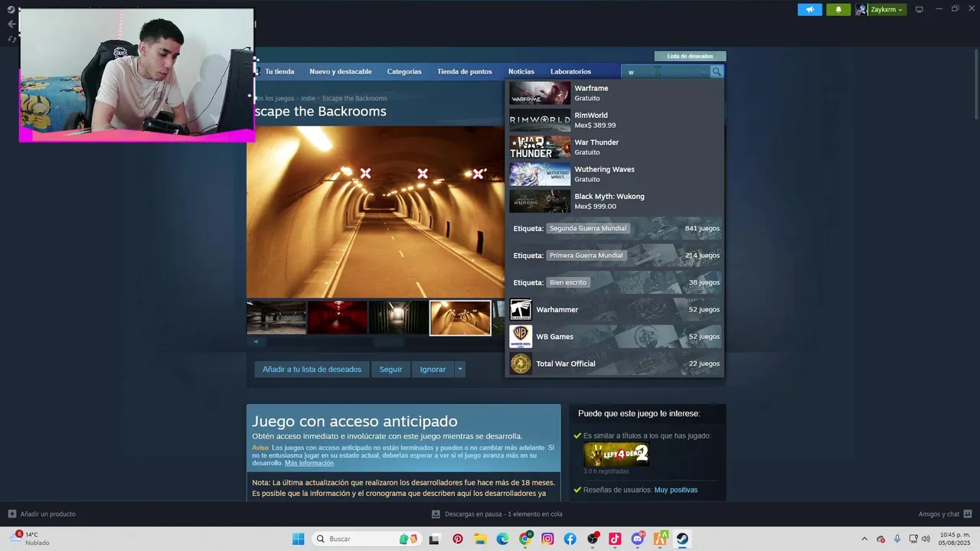Open Instagram taskbar icon
This screenshot has width=980, height=551.
pyautogui.click(x=547, y=539)
